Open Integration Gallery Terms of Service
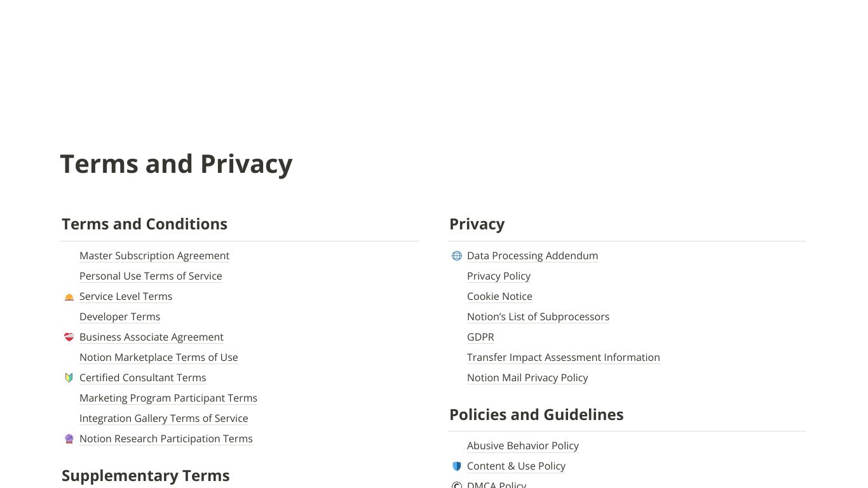The width and height of the screenshot is (868, 488). pyautogui.click(x=164, y=419)
